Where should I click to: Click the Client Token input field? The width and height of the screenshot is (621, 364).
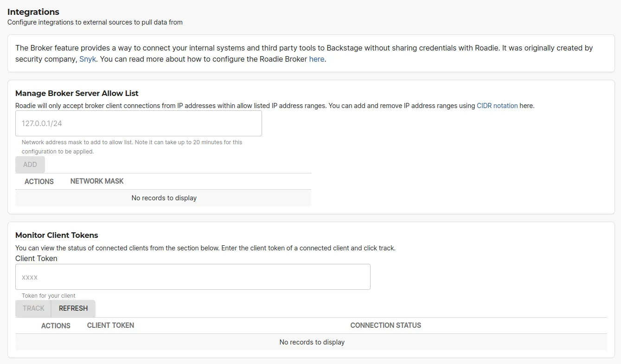pyautogui.click(x=192, y=276)
